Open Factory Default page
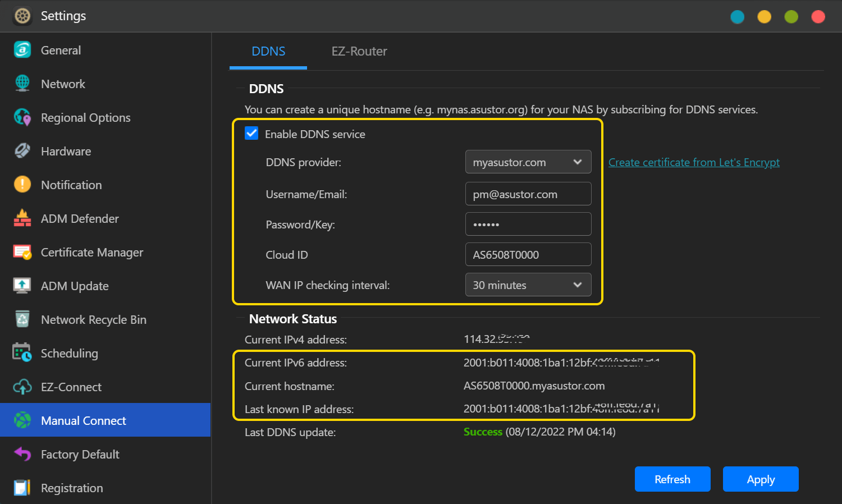842x504 pixels. (x=106, y=454)
